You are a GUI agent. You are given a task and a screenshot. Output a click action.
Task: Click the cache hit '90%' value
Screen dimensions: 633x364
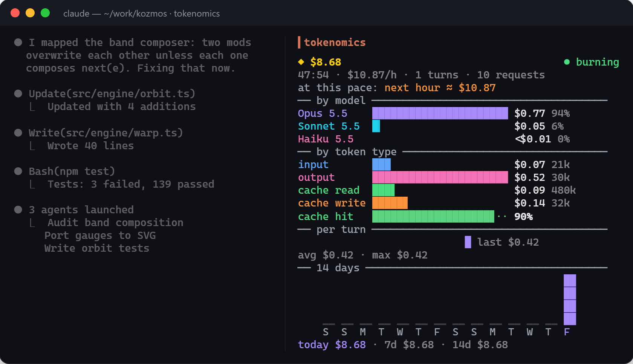[x=523, y=216]
